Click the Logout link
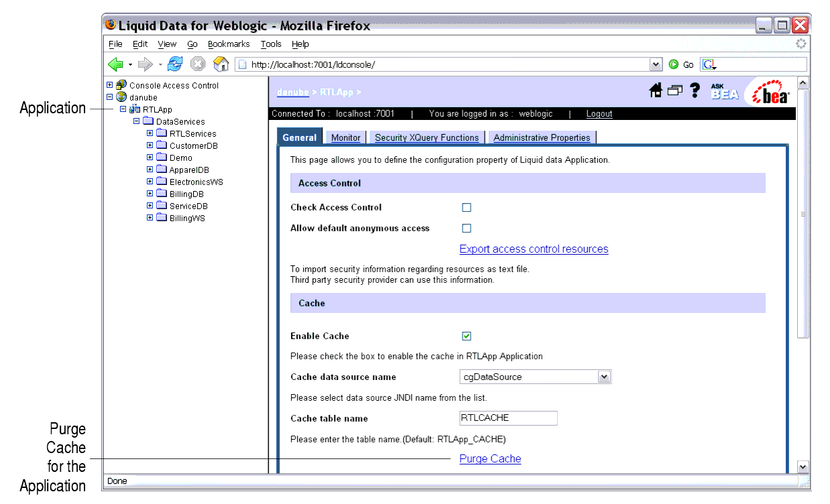The width and height of the screenshot is (830, 504). click(599, 114)
